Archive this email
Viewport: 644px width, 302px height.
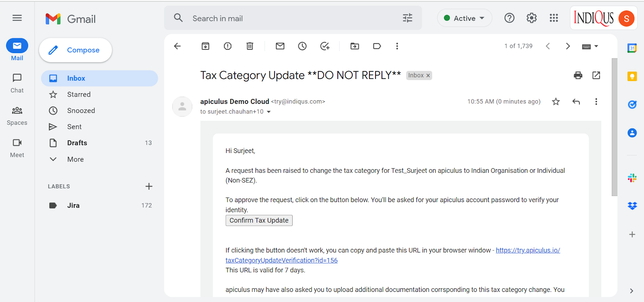(205, 46)
